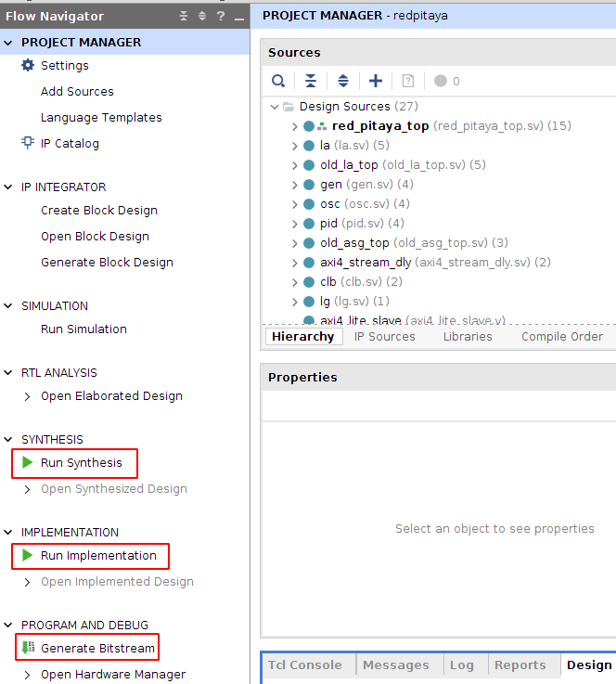Collapse the SYNTHESIS section
Viewport: 616px width, 684px height.
[x=7, y=439]
